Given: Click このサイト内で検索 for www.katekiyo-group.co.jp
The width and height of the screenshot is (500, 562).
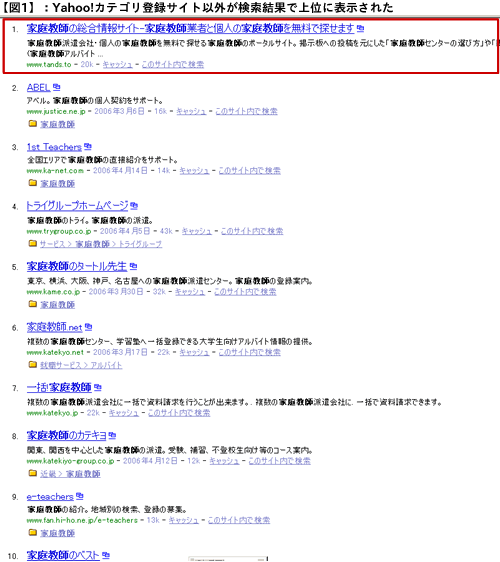Looking at the screenshot, I should click(280, 461).
